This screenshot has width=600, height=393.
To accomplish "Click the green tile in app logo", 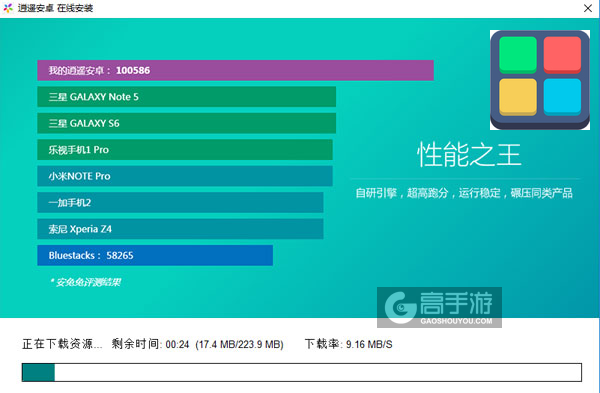I will [x=518, y=55].
